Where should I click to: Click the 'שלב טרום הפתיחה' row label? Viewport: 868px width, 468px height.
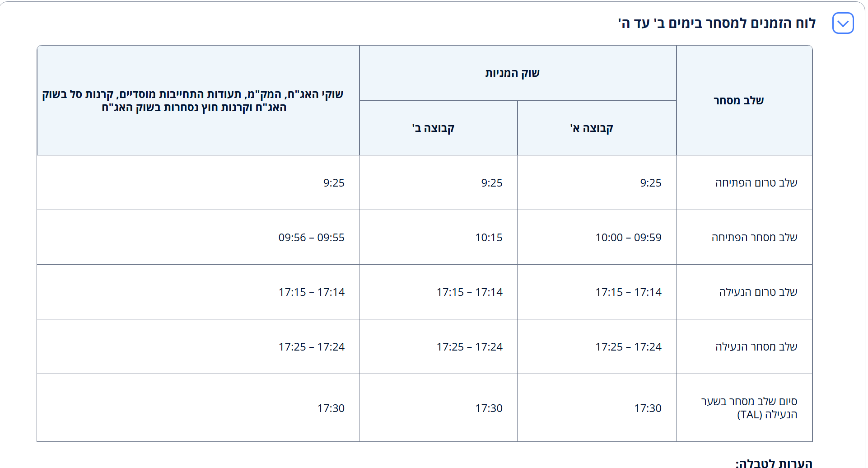(x=756, y=183)
